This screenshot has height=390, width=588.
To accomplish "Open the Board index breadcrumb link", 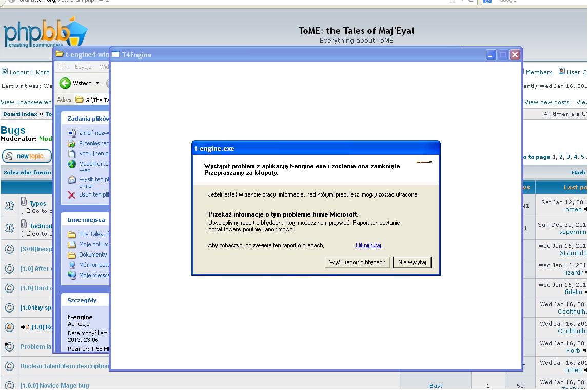I will click(20, 114).
